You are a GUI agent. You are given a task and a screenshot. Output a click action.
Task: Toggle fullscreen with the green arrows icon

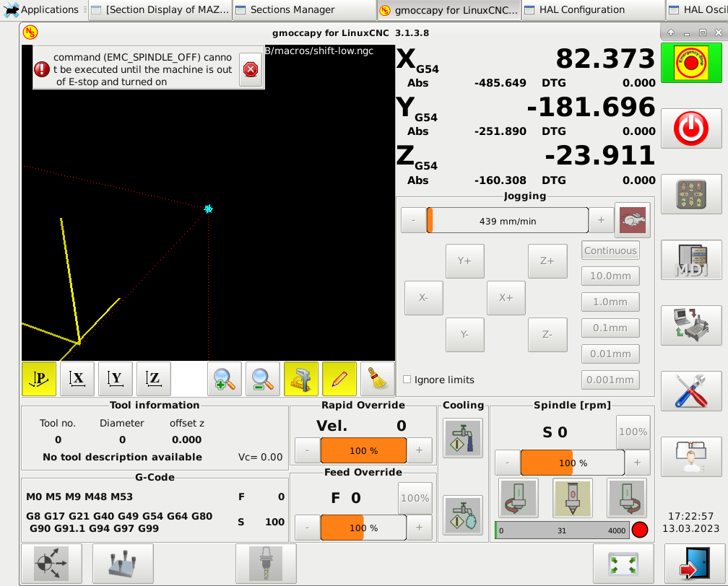(x=623, y=563)
